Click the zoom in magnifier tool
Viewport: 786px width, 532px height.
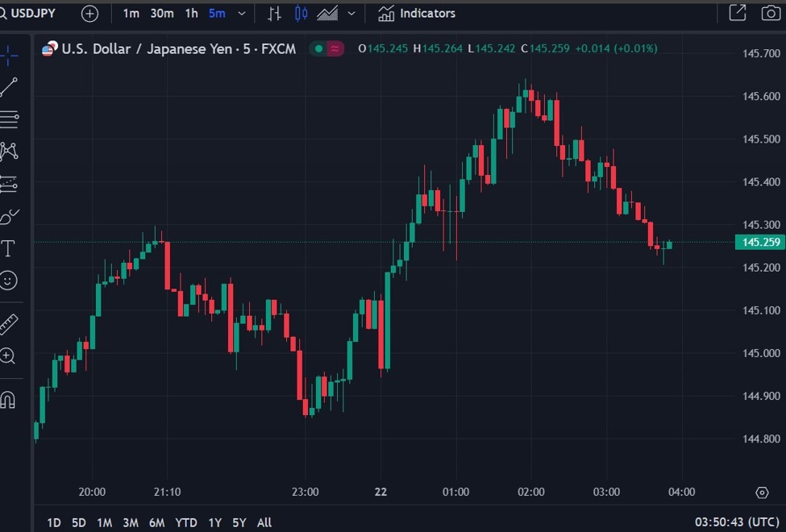[8, 356]
